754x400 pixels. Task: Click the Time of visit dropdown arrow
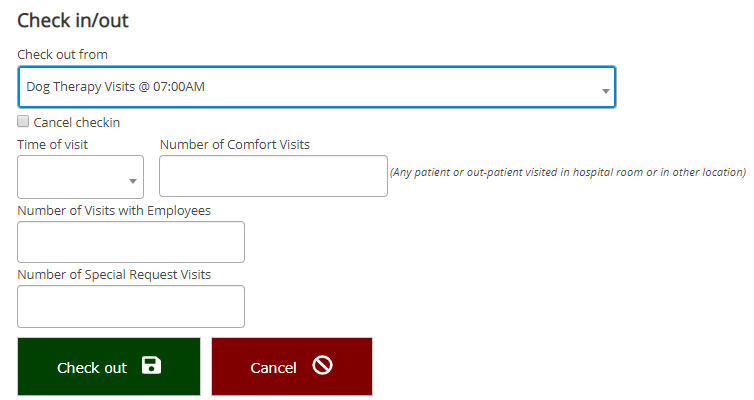click(132, 182)
